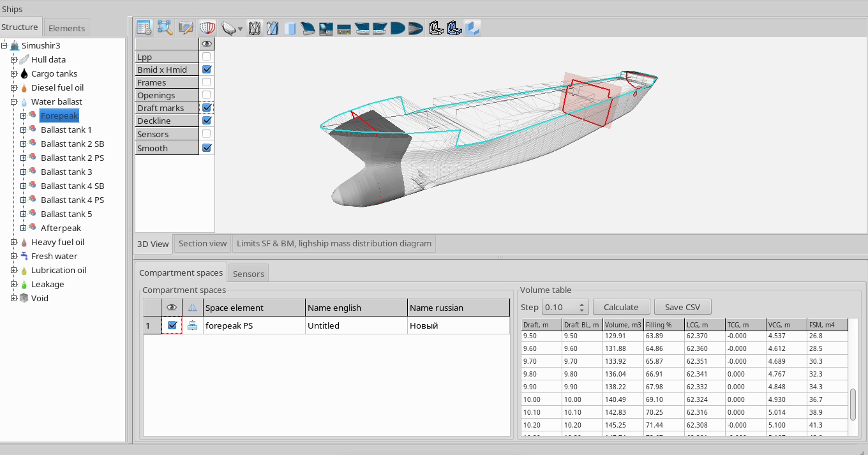Viewport: 868px width, 455px height.
Task: Open the Limits SF & BM diagram tab
Action: (x=334, y=243)
